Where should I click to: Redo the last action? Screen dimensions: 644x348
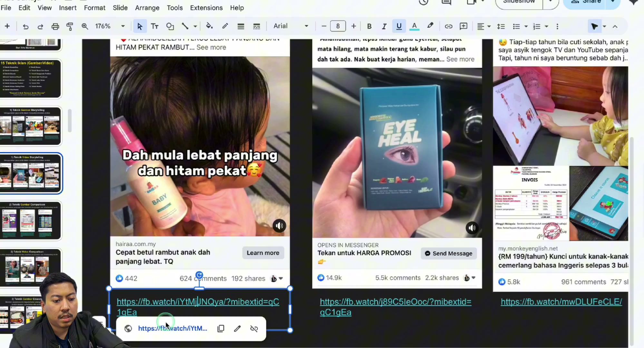coord(40,26)
